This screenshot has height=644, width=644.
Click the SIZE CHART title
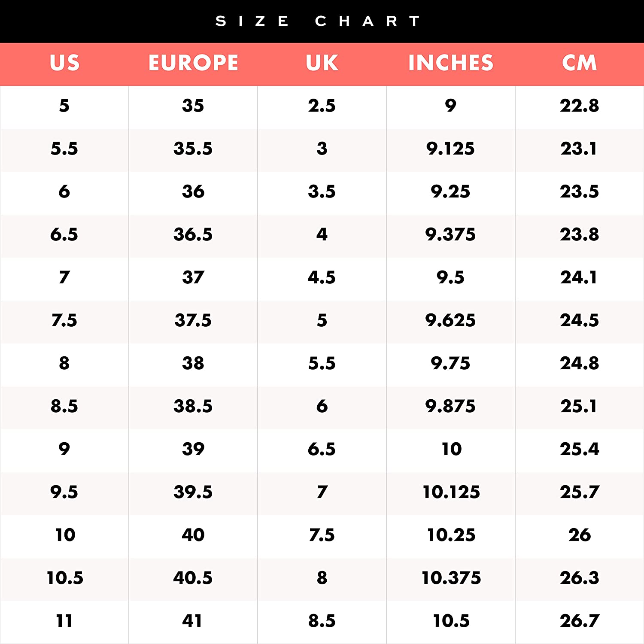318,21
